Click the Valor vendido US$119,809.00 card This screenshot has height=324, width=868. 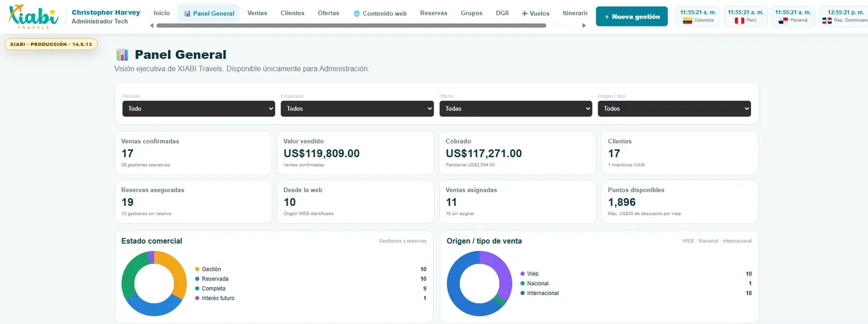355,153
